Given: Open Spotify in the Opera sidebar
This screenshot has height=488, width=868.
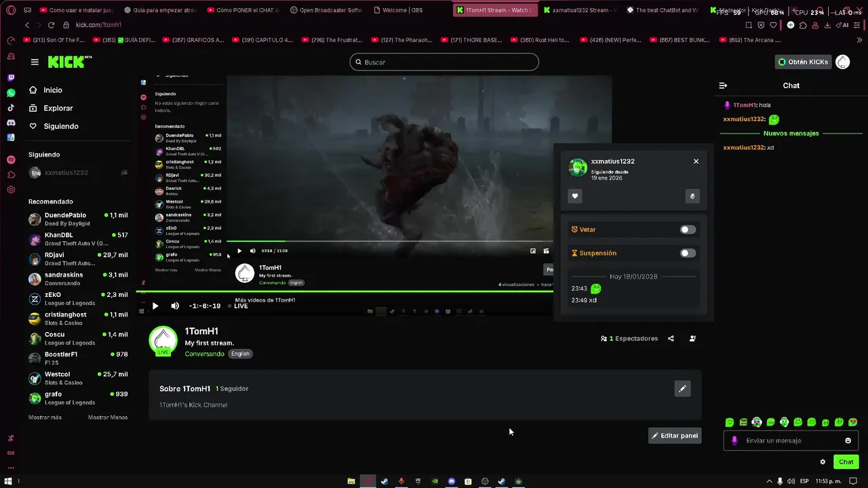Looking at the screenshot, I should pyautogui.click(x=11, y=160).
